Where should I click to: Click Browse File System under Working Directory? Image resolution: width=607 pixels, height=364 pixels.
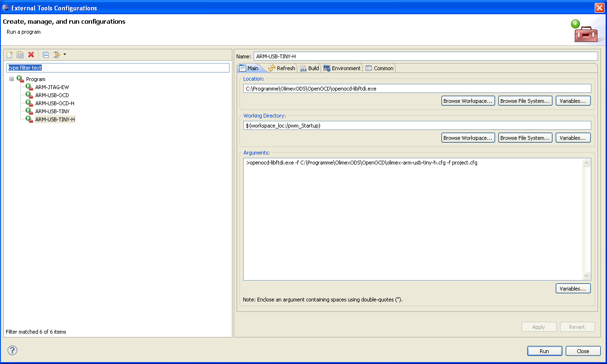525,138
